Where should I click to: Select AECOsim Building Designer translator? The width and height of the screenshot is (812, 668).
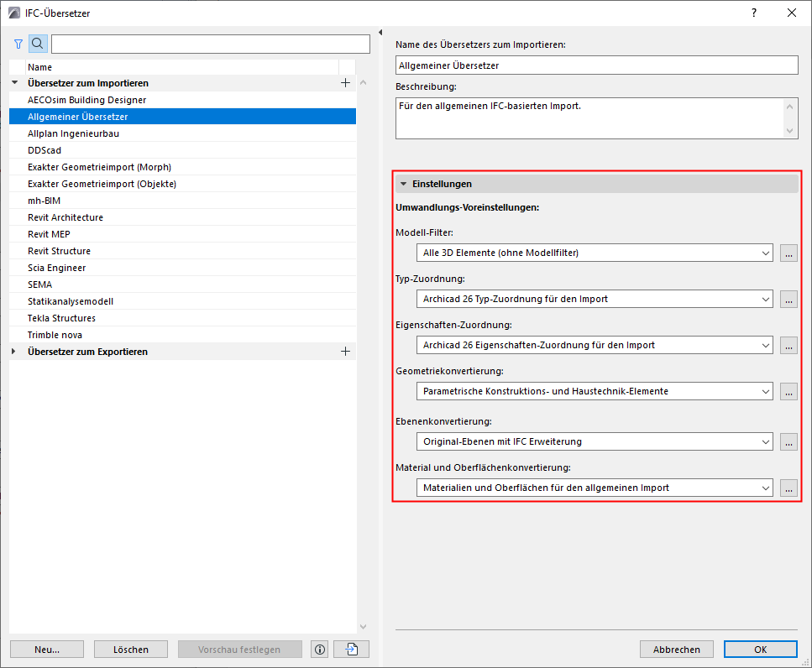click(182, 100)
